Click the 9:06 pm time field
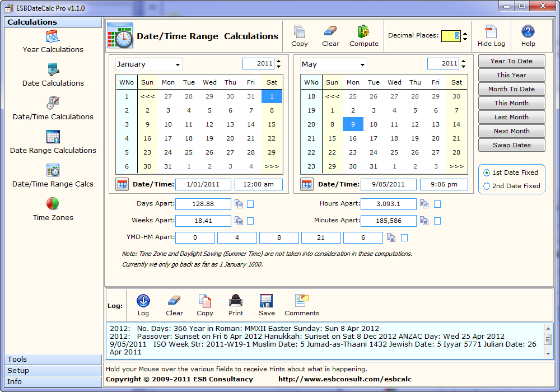 click(x=444, y=185)
